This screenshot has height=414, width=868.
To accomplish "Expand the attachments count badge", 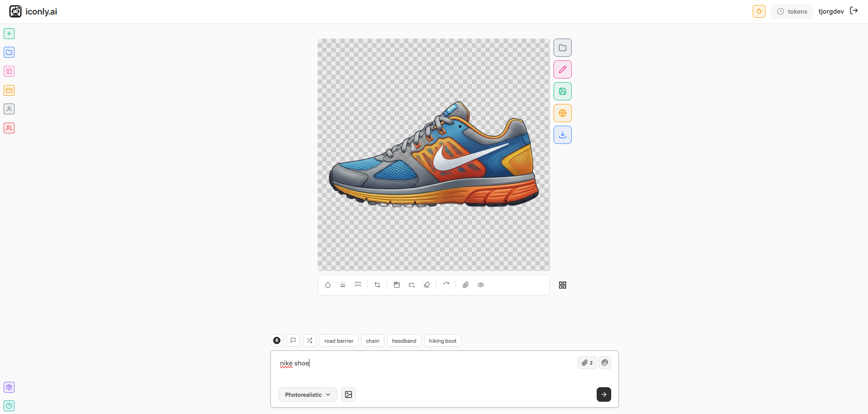I will click(x=587, y=363).
